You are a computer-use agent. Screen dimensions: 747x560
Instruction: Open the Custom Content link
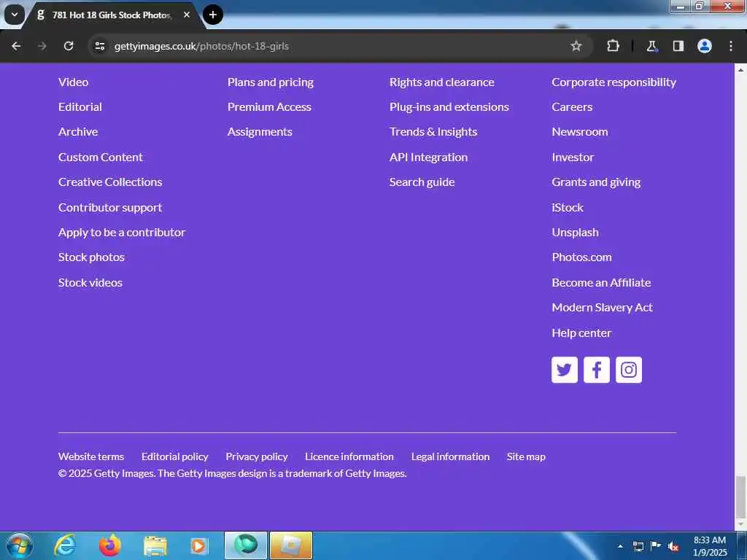pyautogui.click(x=101, y=157)
